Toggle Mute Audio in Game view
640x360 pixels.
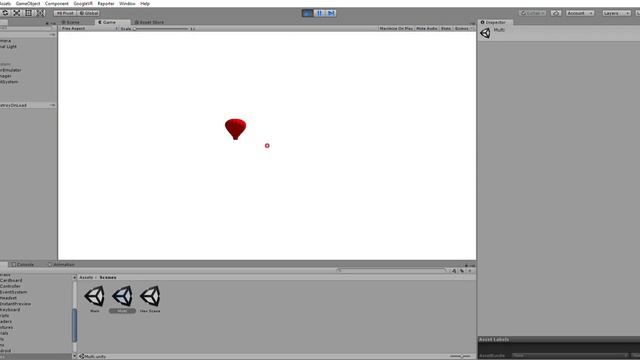pos(427,29)
